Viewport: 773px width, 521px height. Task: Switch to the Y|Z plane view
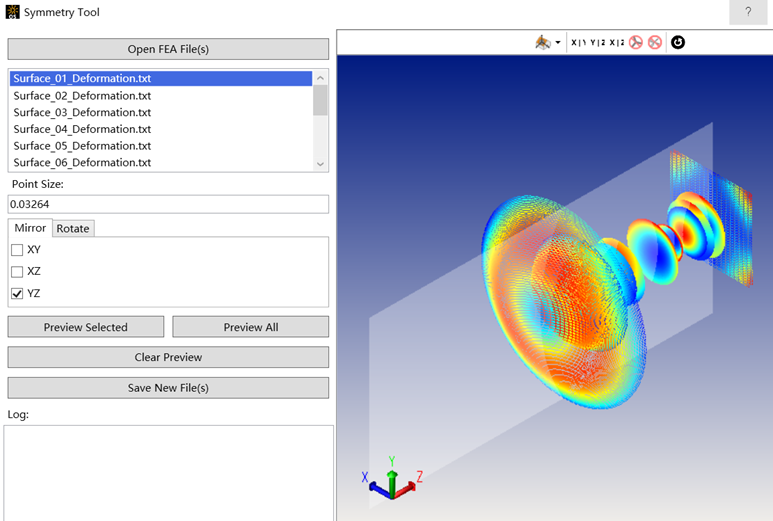(x=598, y=42)
